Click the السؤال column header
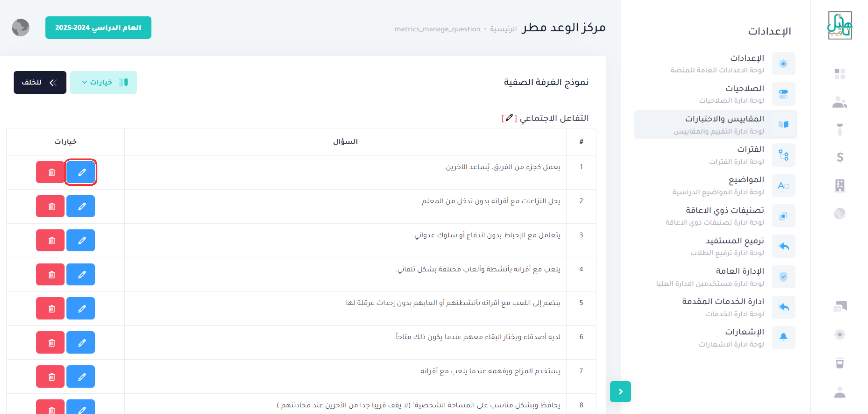 345,141
